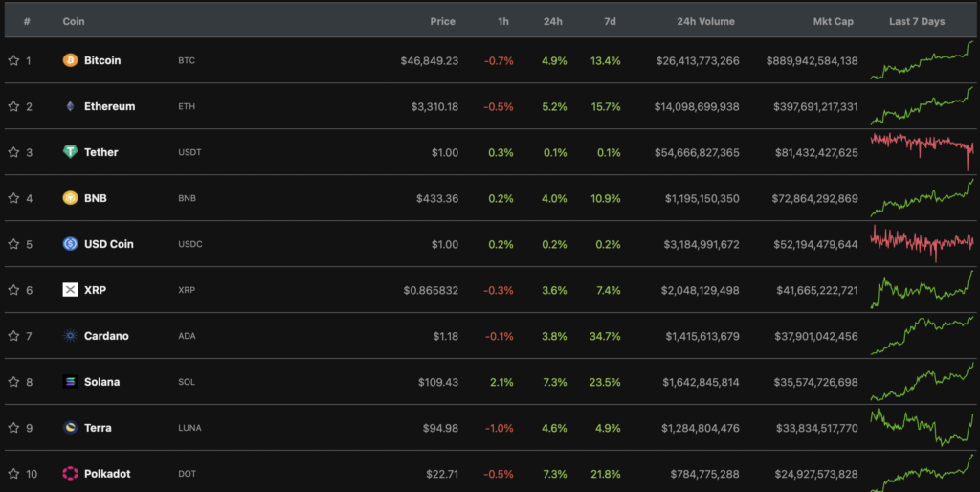Click the Bitcoin logo icon

pos(70,60)
